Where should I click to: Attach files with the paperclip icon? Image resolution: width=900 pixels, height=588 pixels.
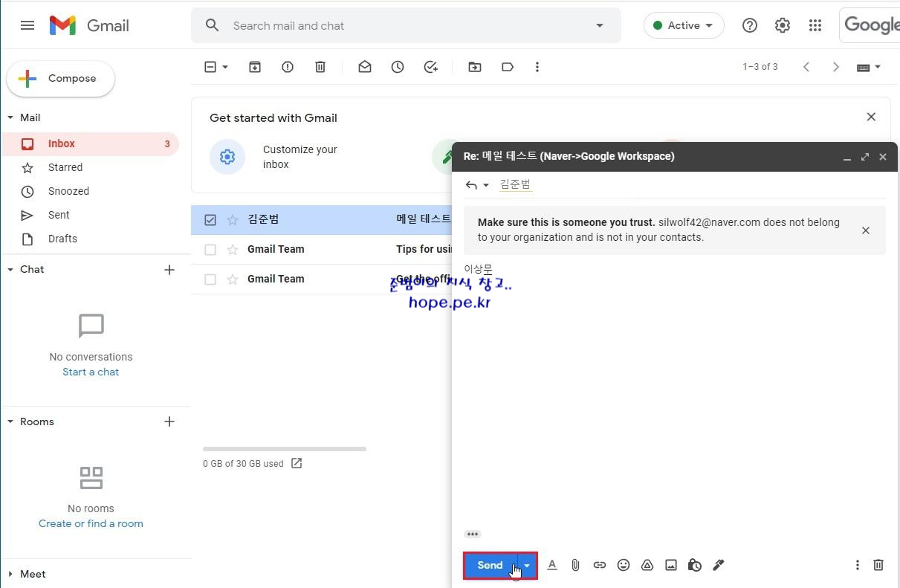click(576, 565)
